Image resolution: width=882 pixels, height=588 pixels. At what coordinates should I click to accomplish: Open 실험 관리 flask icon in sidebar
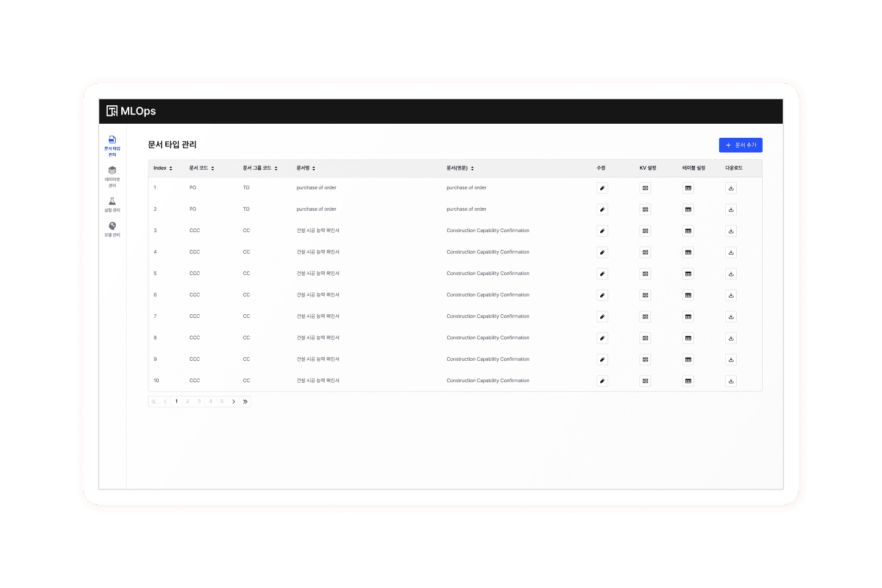point(112,201)
